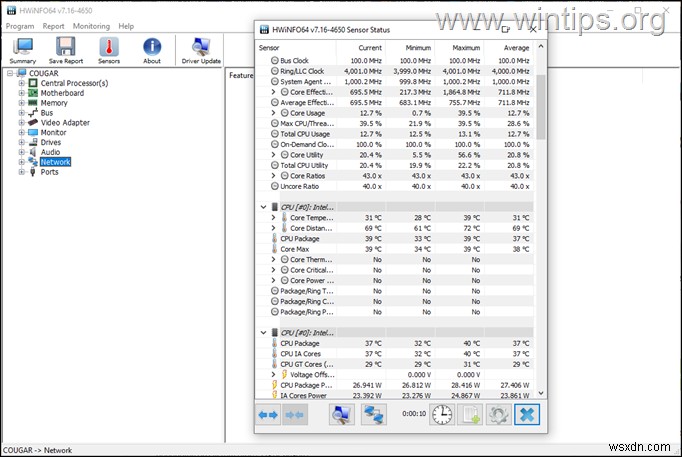This screenshot has height=457, width=682.
Task: Select the CPU IA Cores row
Action: [395, 354]
